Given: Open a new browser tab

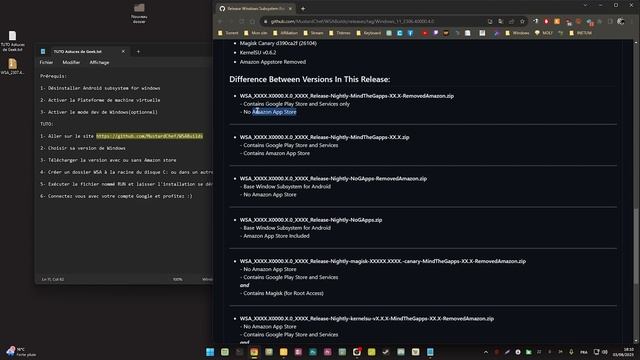Looking at the screenshot, I should pyautogui.click(x=303, y=8).
